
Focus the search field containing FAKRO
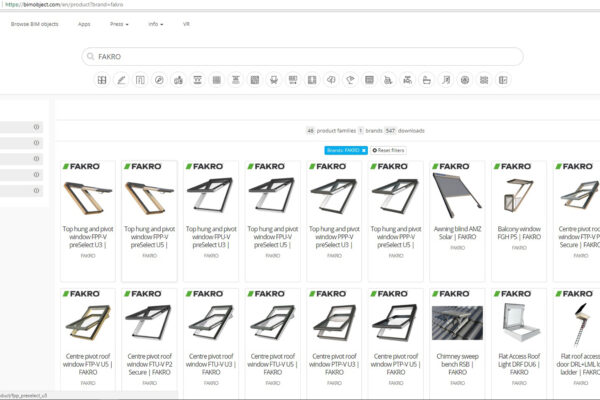(x=302, y=57)
